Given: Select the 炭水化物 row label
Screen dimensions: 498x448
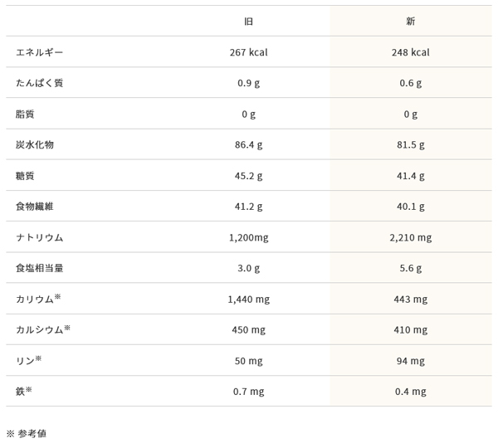Looking at the screenshot, I should click(35, 144).
